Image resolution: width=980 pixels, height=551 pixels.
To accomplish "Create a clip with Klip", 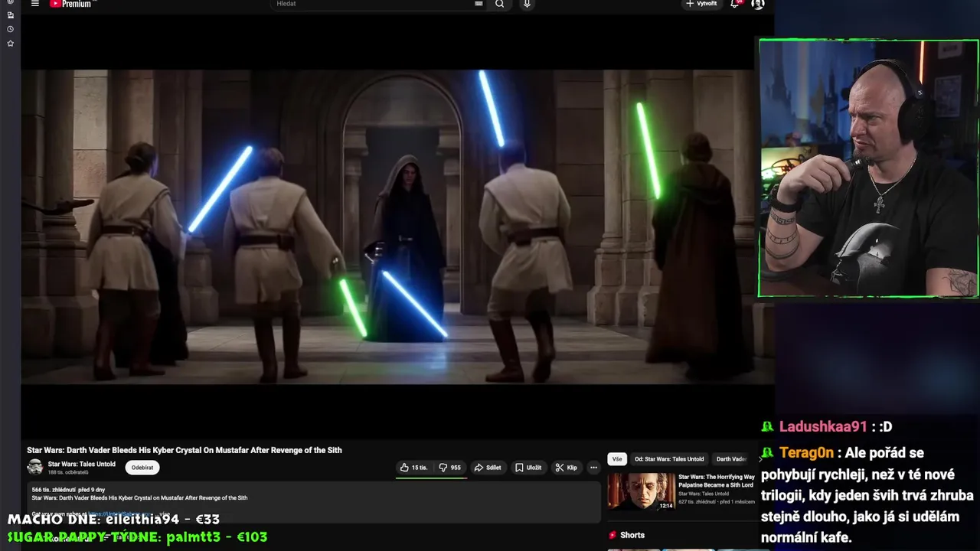I will [567, 468].
